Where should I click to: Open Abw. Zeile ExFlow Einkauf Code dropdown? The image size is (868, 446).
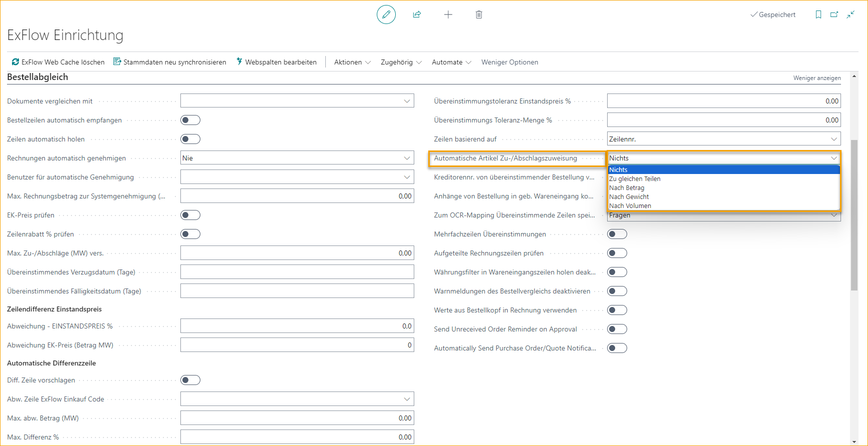point(297,399)
